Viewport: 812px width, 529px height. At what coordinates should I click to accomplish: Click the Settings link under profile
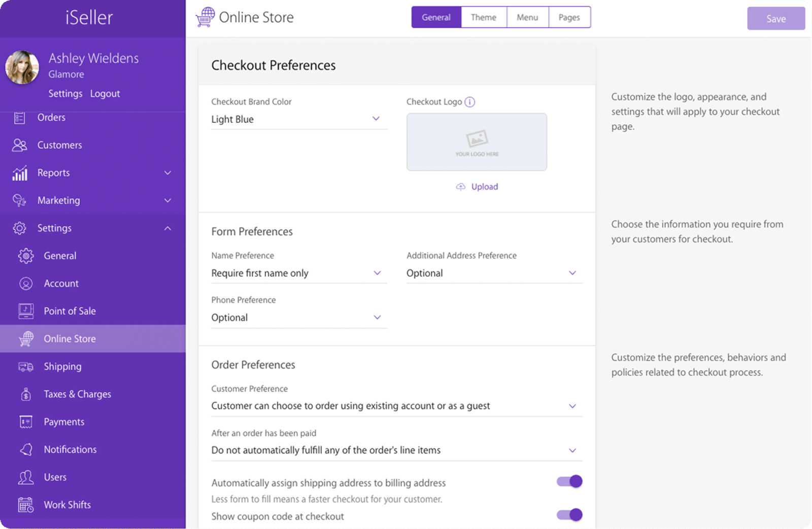coord(65,94)
